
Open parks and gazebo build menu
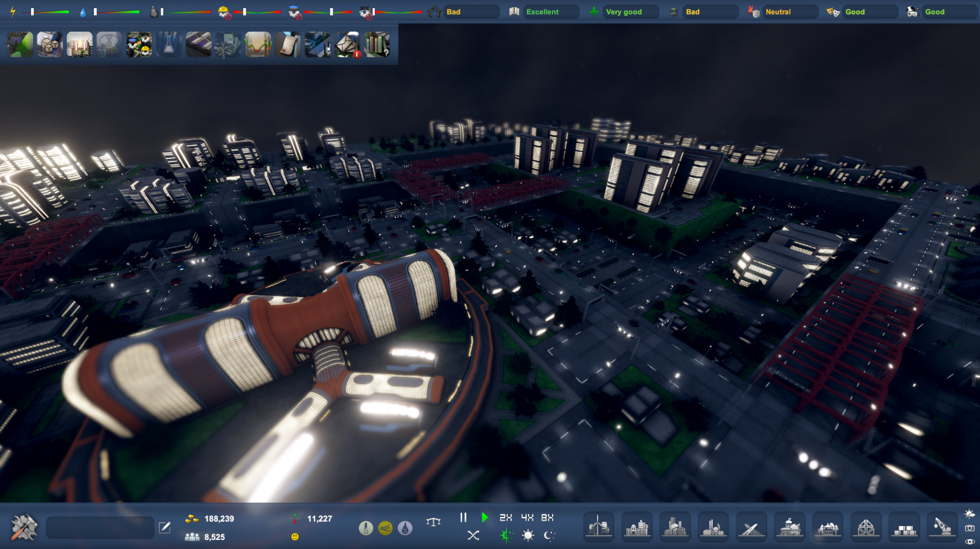(828, 527)
